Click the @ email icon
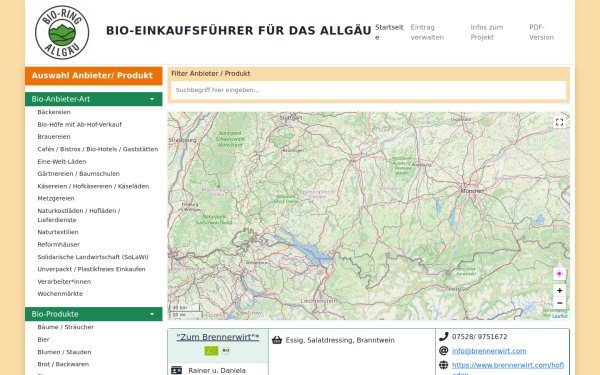 pyautogui.click(x=443, y=351)
